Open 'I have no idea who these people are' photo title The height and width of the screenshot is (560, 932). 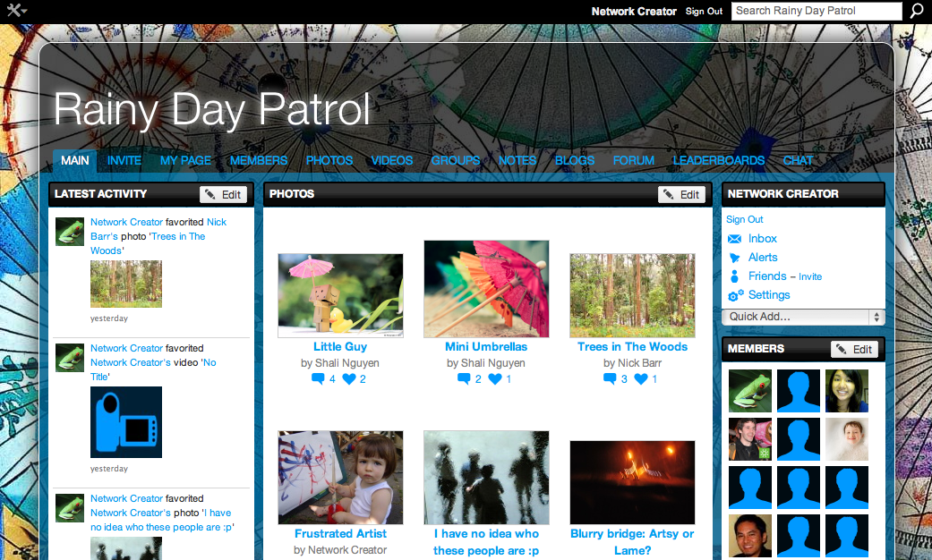(486, 542)
